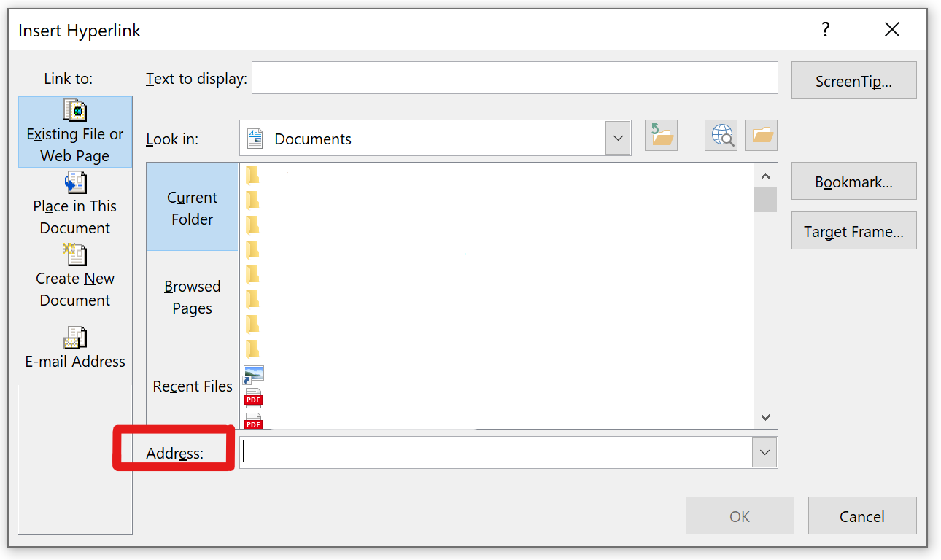Screen dimensions: 941x560
Task: Open Target Frame settings
Action: point(853,231)
